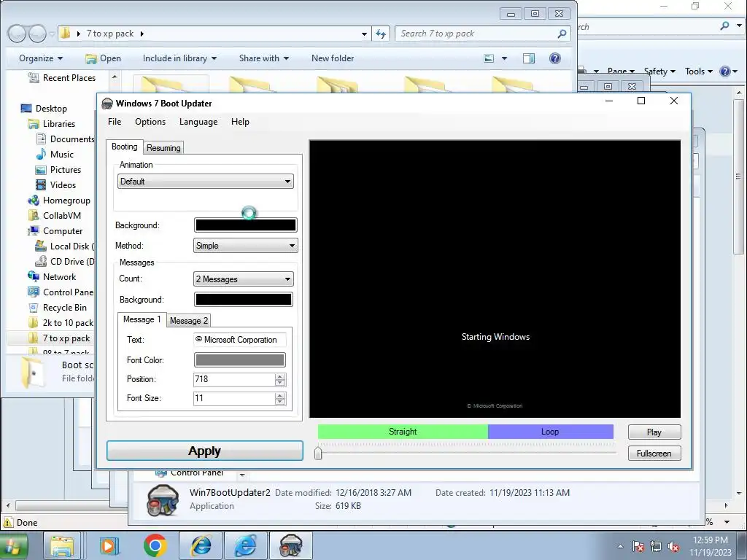Open File Explorer from the taskbar
This screenshot has width=747, height=560.
pos(63,545)
